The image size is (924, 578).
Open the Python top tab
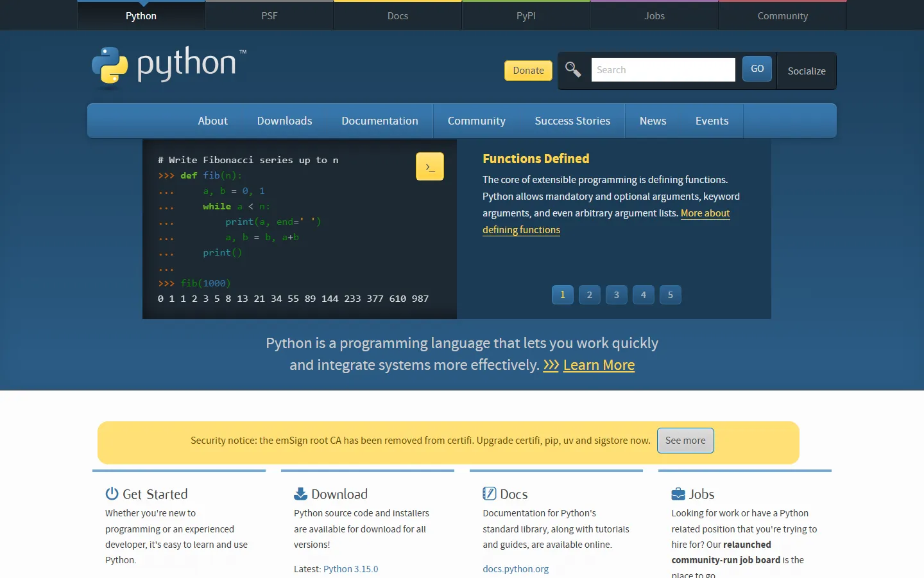pos(141,15)
